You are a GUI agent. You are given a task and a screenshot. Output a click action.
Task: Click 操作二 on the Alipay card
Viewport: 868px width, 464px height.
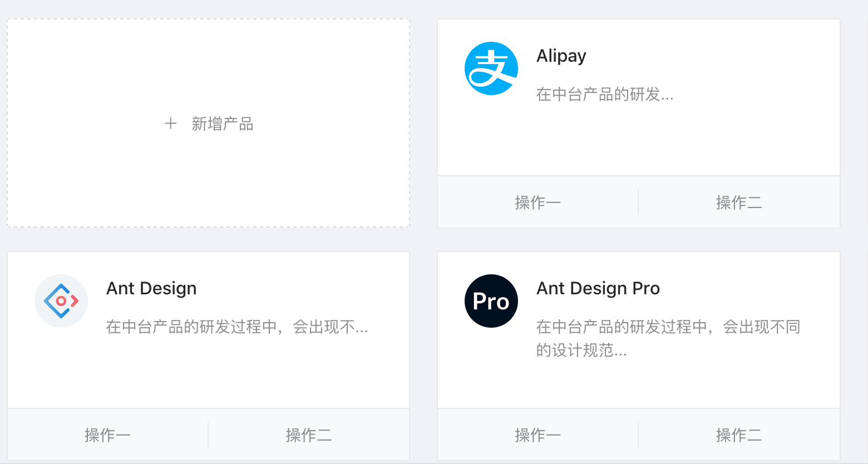(739, 202)
